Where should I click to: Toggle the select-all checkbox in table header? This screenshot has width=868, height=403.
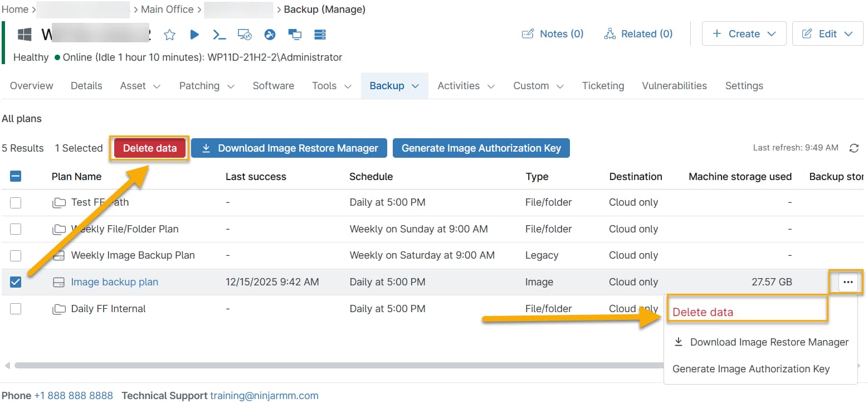click(x=16, y=177)
